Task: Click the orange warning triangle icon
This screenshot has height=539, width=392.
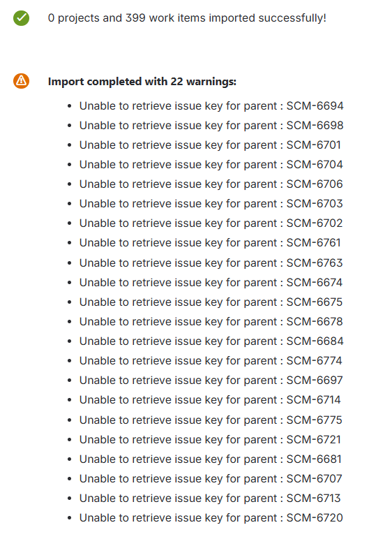Action: click(22, 81)
